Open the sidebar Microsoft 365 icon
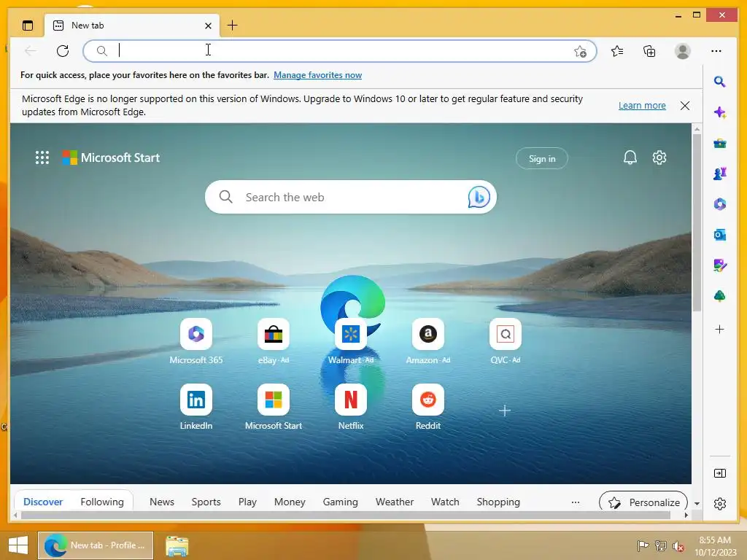This screenshot has width=747, height=560. tap(720, 204)
